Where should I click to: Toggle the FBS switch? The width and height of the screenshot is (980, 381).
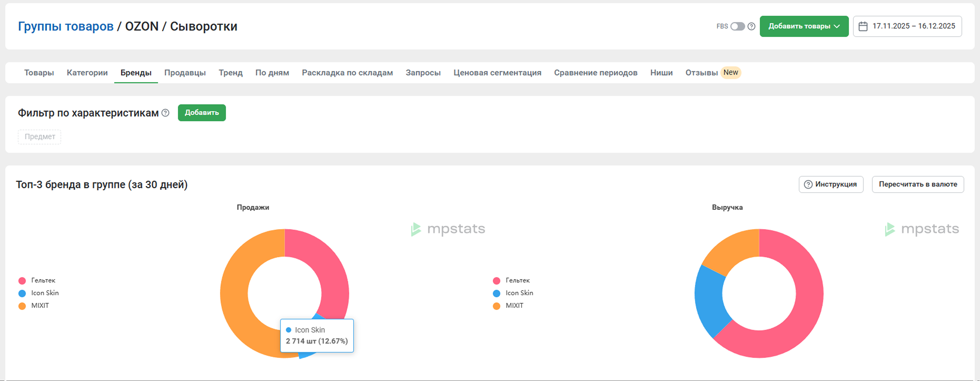(x=737, y=26)
